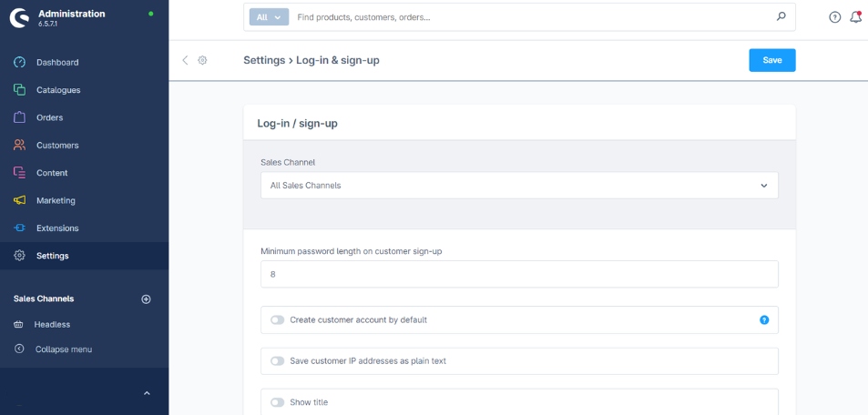Viewport: 868px width, 415px height.
Task: Click Collapse menu in the sidebar
Action: tap(63, 349)
